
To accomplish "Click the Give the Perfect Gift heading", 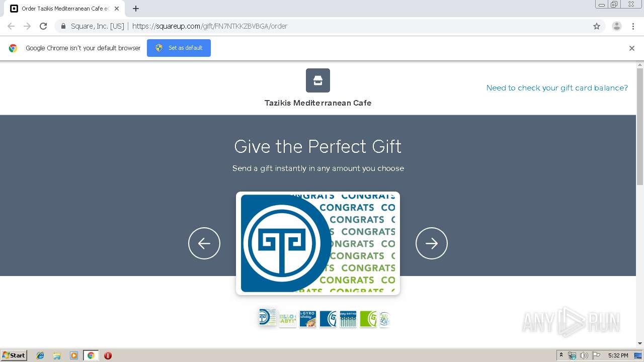I will click(x=318, y=146).
